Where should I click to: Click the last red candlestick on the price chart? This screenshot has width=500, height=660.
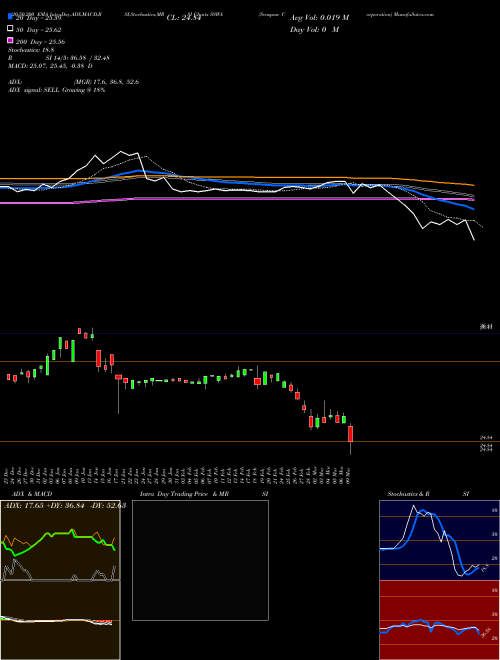(x=350, y=434)
